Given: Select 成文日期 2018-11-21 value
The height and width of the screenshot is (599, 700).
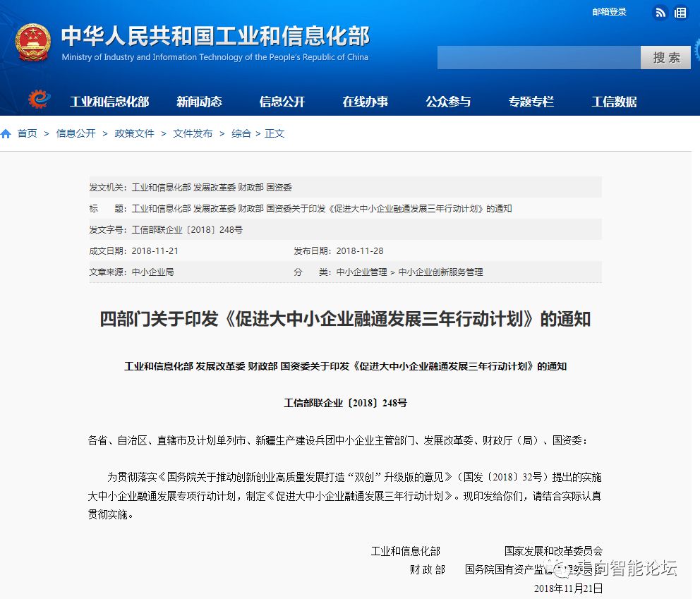Looking at the screenshot, I should coord(155,251).
